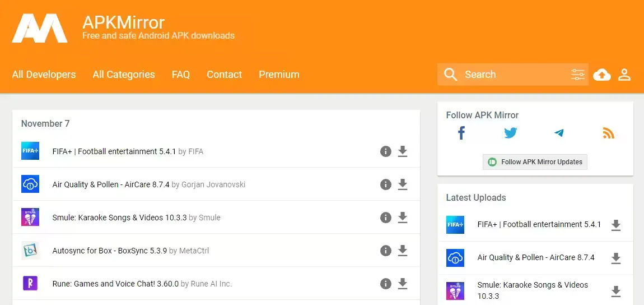
Task: Show info for FIFA+ Football entertainment
Action: (x=385, y=151)
